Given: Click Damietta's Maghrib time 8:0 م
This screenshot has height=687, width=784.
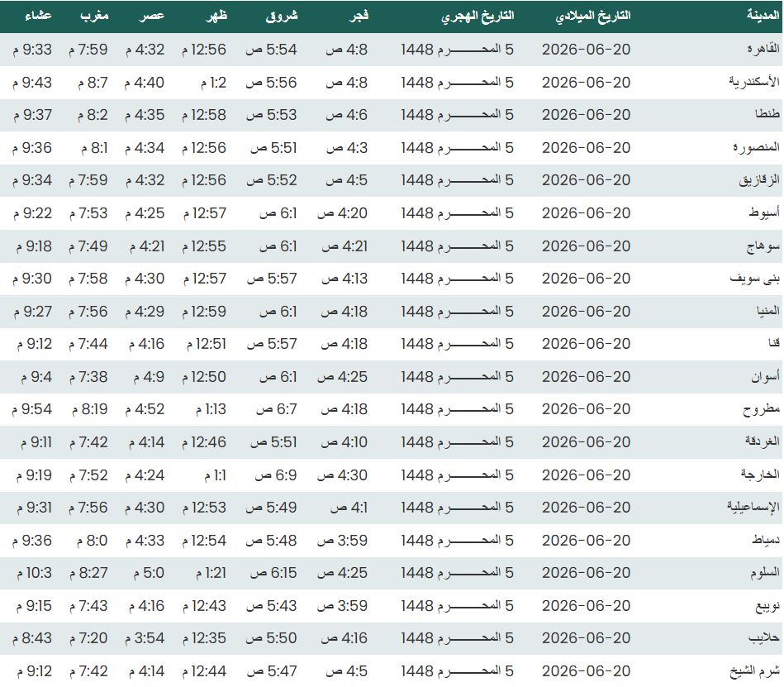Looking at the screenshot, I should click(x=92, y=541).
